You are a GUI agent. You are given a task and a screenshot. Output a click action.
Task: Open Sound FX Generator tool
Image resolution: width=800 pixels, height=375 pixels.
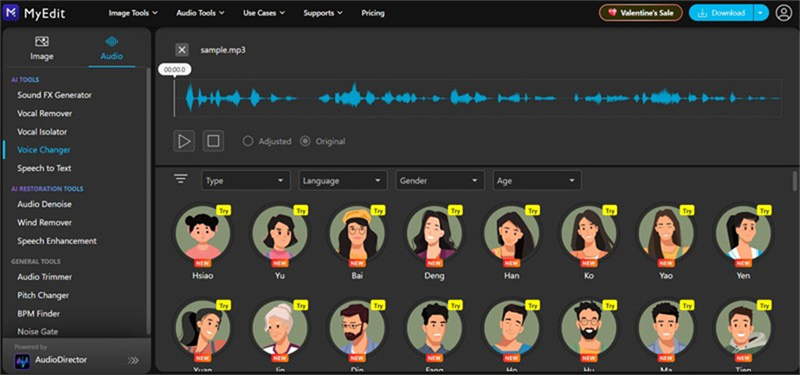tap(55, 95)
